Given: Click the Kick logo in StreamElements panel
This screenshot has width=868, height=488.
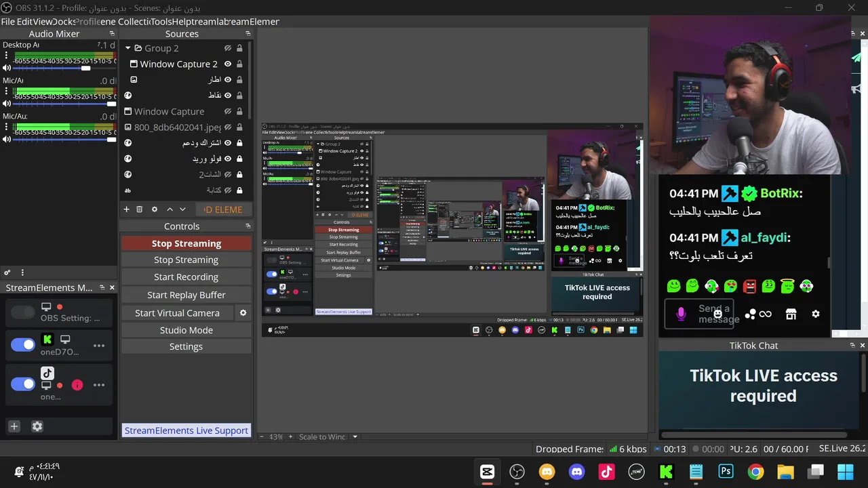Looking at the screenshot, I should point(47,339).
